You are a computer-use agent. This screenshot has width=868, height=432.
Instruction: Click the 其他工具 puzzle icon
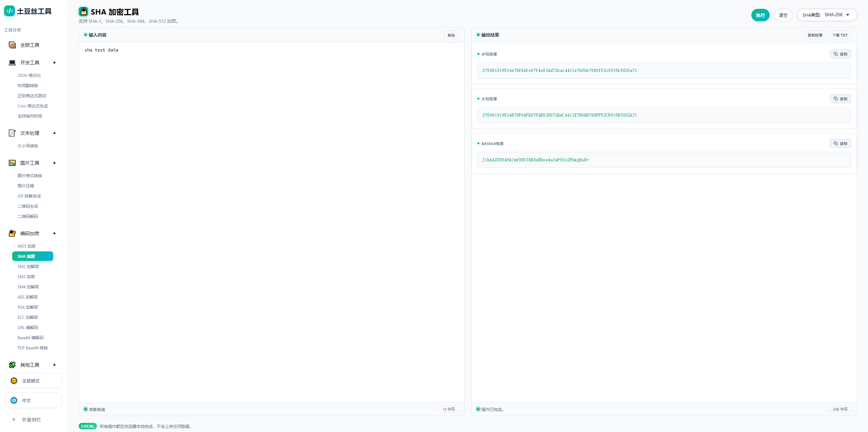click(x=12, y=365)
